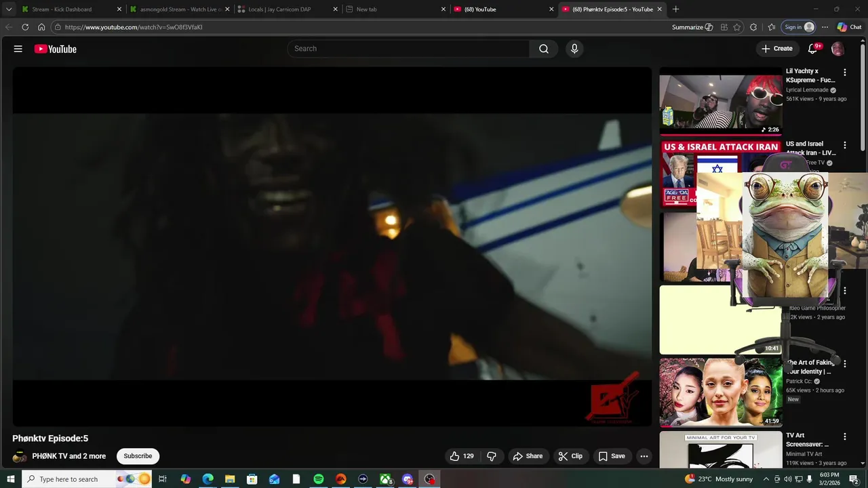This screenshot has width=868, height=488.
Task: Adjust volume via system tray speaker icon
Action: (787, 479)
